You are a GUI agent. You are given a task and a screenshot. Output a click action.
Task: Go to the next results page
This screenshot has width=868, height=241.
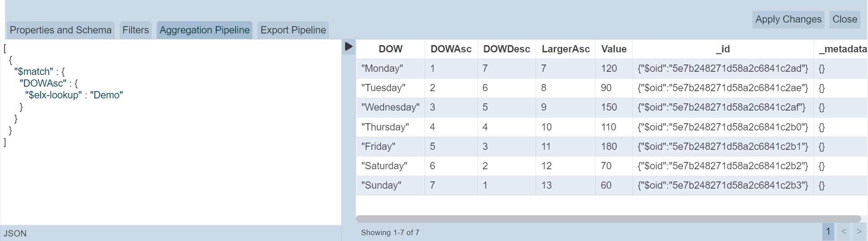(859, 232)
